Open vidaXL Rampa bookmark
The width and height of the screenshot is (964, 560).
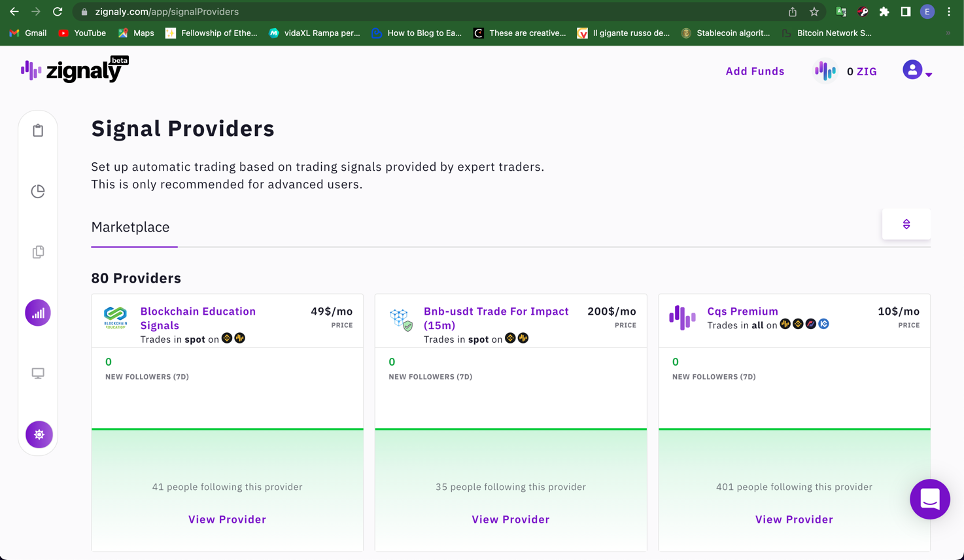pyautogui.click(x=314, y=33)
